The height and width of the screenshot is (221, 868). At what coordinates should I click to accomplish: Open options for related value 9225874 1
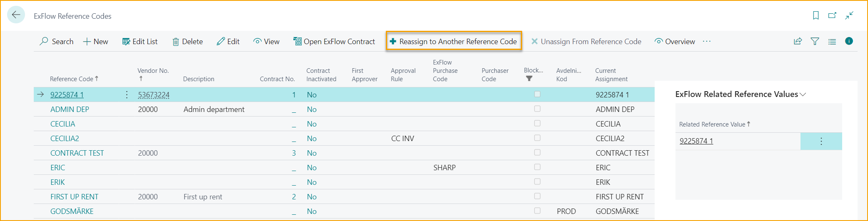(821, 141)
